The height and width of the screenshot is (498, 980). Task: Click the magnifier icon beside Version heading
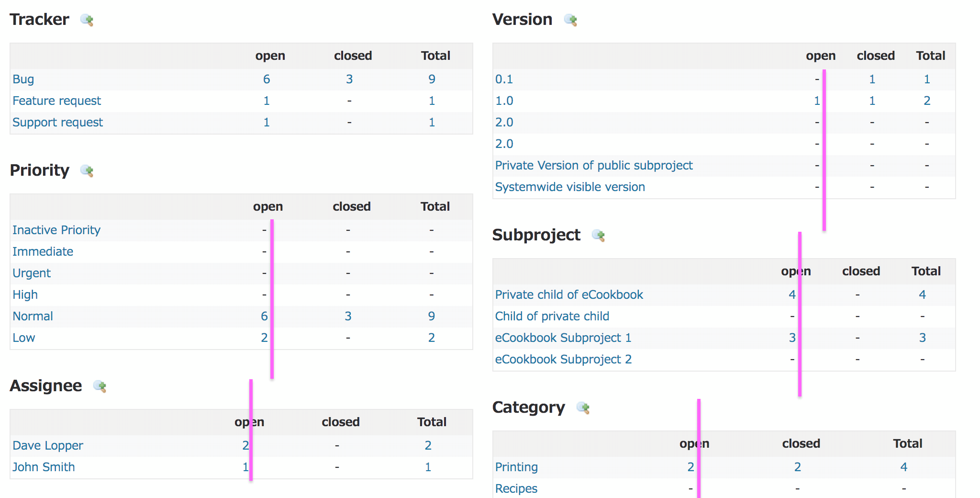571,20
